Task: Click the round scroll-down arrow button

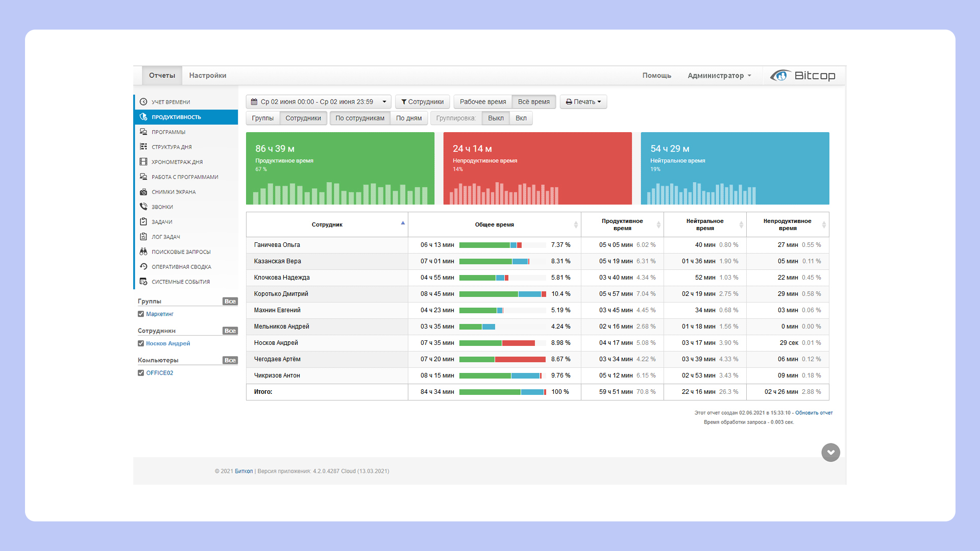Action: click(830, 453)
